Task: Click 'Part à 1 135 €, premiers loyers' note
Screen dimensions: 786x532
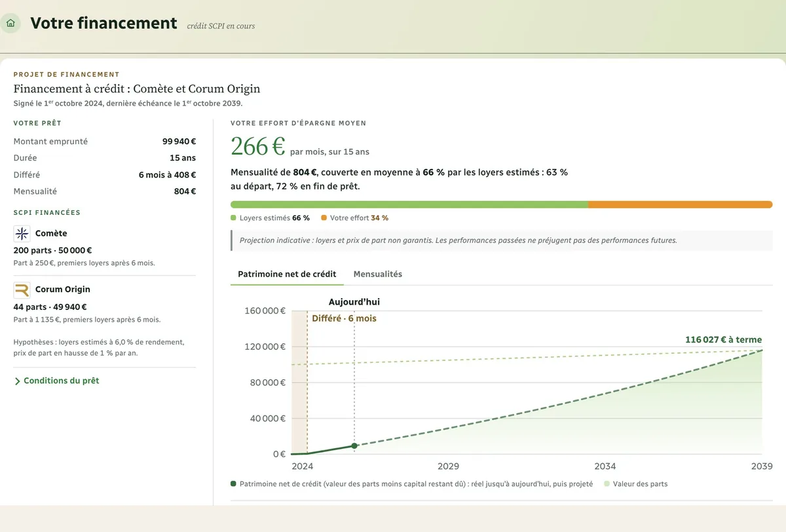Action: (x=87, y=320)
